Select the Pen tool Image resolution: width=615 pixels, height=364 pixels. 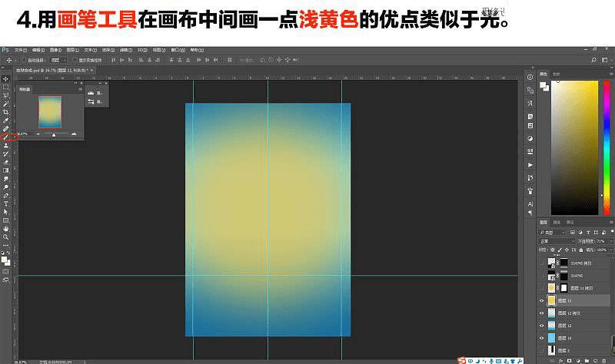pyautogui.click(x=6, y=196)
